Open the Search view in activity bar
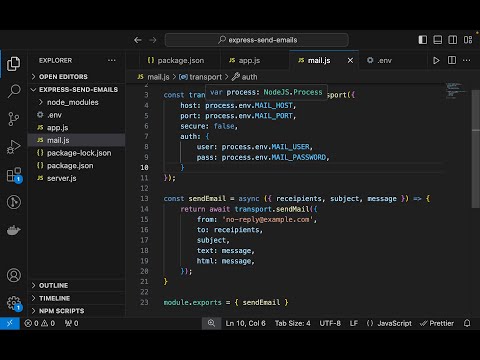Image resolution: width=480 pixels, height=360 pixels. (14, 91)
